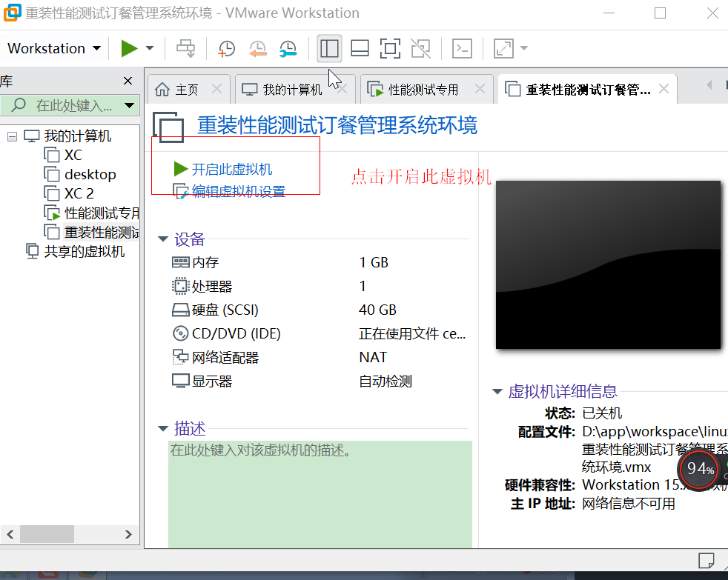Click the VM description text area
The width and height of the screenshot is (728, 580).
(320, 494)
